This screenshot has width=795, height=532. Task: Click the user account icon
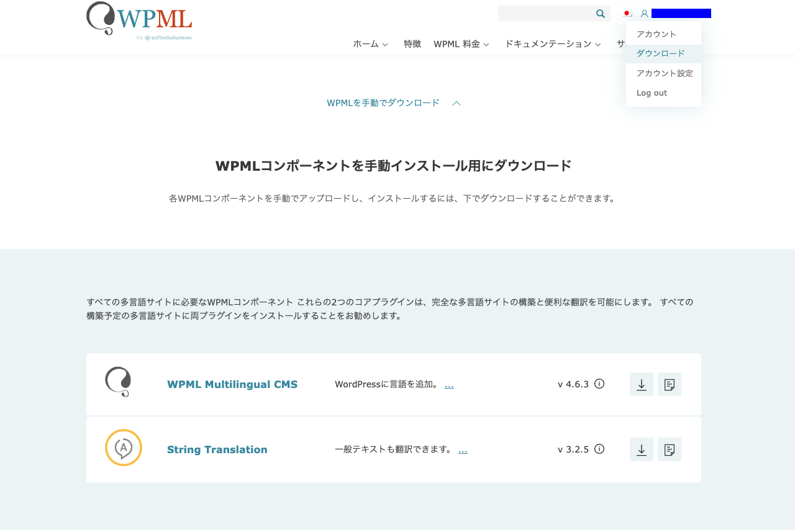point(644,14)
